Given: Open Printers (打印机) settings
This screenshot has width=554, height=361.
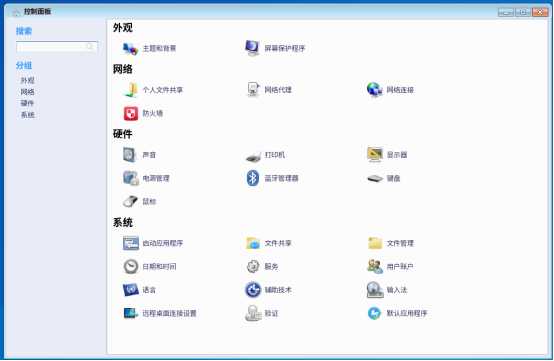Looking at the screenshot, I should point(265,155).
